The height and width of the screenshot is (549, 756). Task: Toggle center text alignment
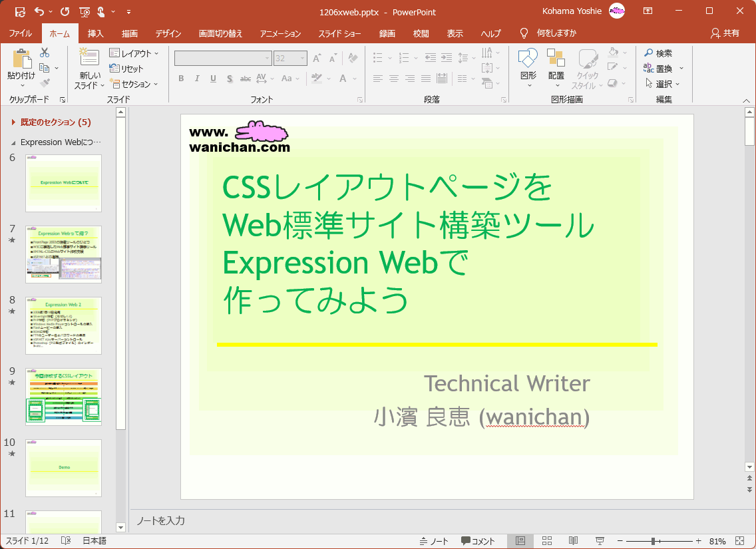[x=394, y=78]
